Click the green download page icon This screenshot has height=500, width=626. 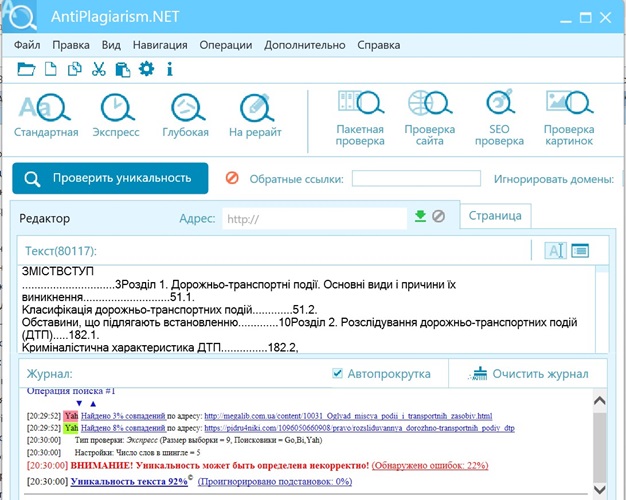(x=421, y=216)
